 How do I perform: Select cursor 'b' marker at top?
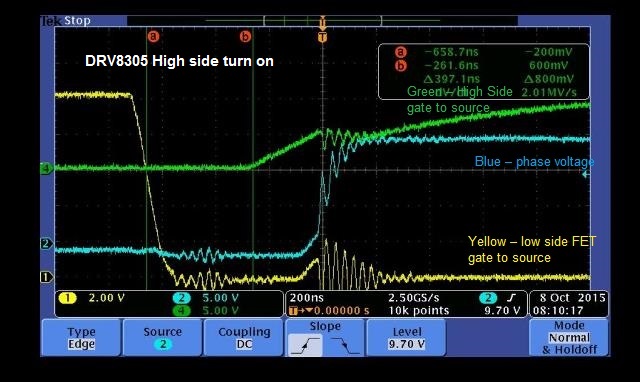pyautogui.click(x=245, y=37)
